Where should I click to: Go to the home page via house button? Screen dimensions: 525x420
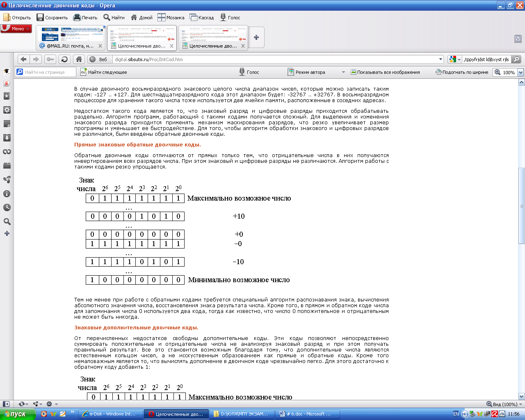click(79, 59)
